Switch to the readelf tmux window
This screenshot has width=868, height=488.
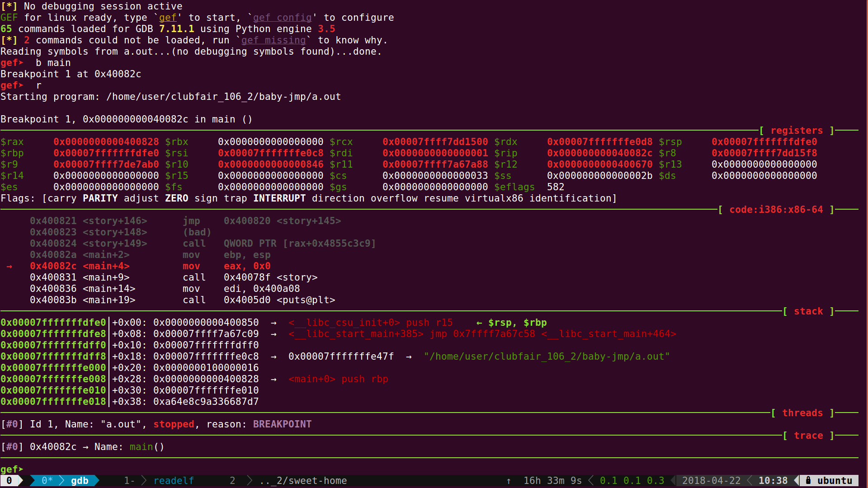click(174, 480)
